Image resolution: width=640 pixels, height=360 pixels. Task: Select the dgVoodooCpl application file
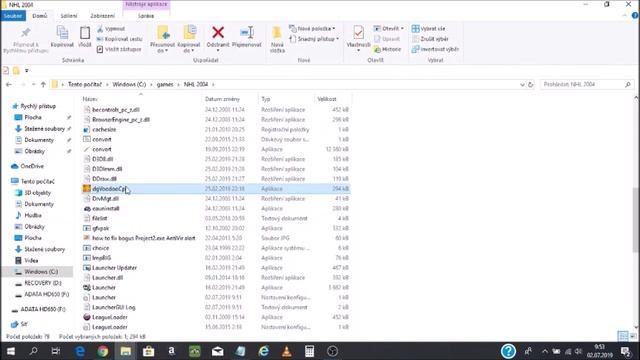point(216,189)
